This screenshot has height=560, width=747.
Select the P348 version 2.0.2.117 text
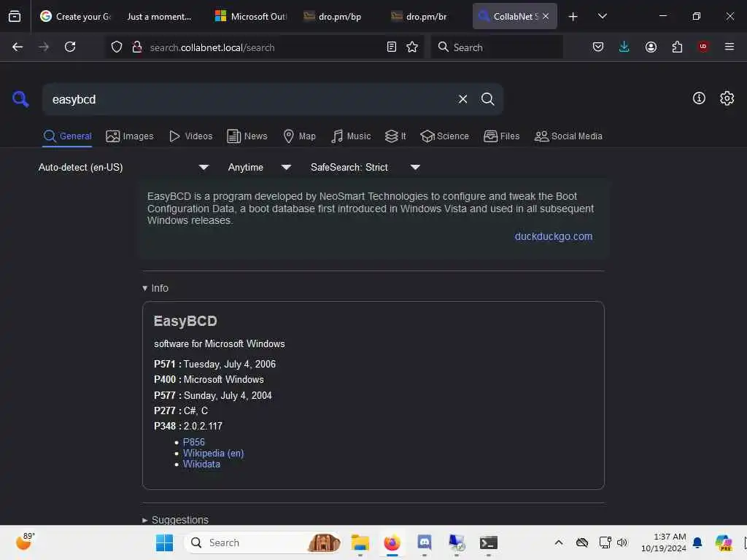(188, 426)
